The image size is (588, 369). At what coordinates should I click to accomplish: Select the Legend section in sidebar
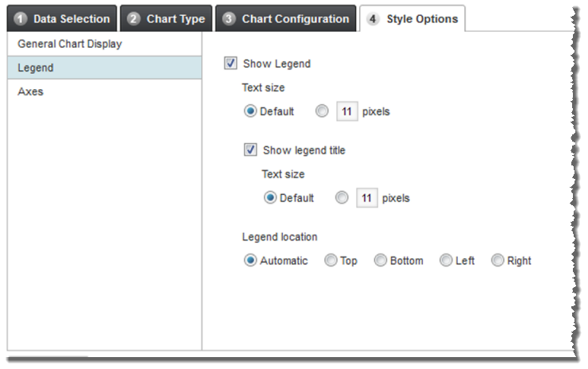pyautogui.click(x=104, y=68)
